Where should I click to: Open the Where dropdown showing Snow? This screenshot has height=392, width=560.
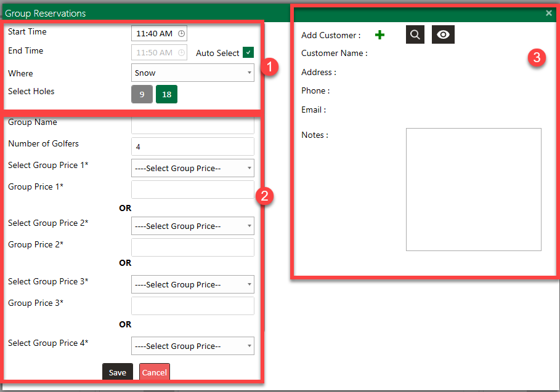[192, 73]
